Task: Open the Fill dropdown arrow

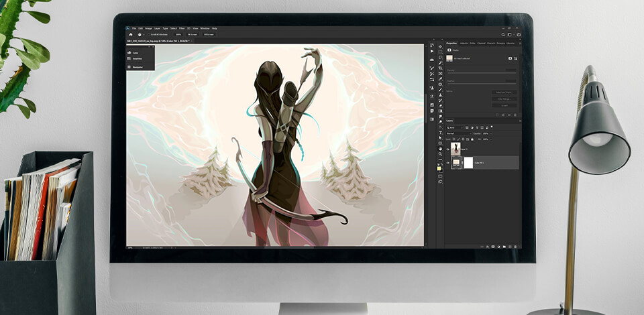Action: [491, 139]
